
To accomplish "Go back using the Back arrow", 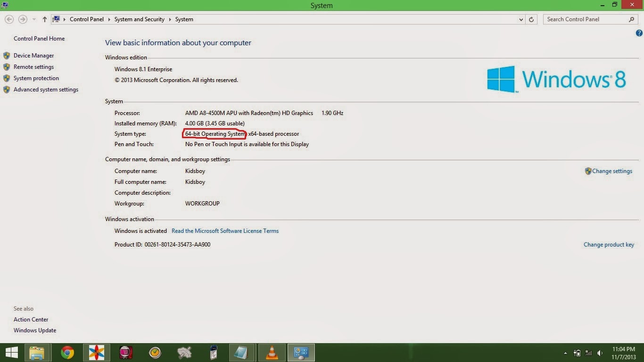I will 9,19.
